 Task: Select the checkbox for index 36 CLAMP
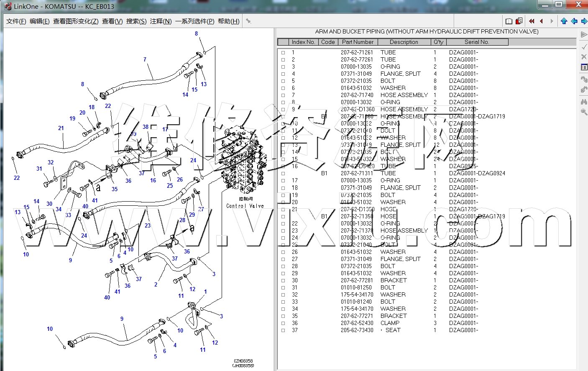pyautogui.click(x=283, y=323)
